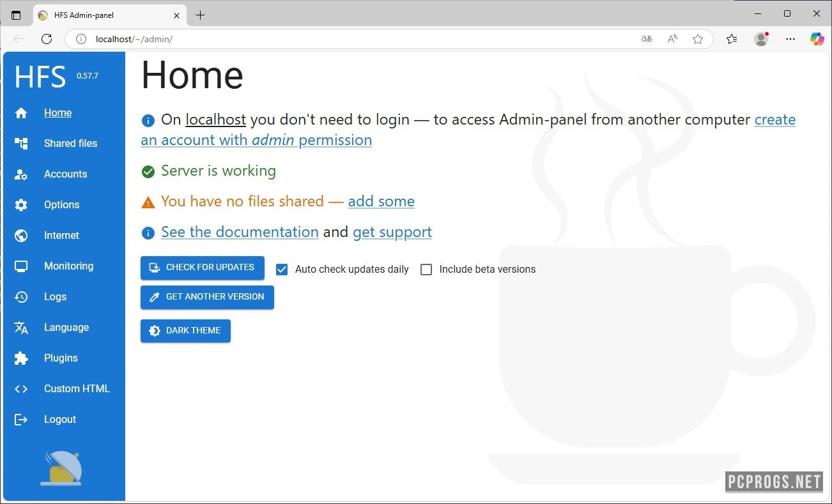The image size is (832, 504).
Task: Click the Options gear icon
Action: (21, 205)
